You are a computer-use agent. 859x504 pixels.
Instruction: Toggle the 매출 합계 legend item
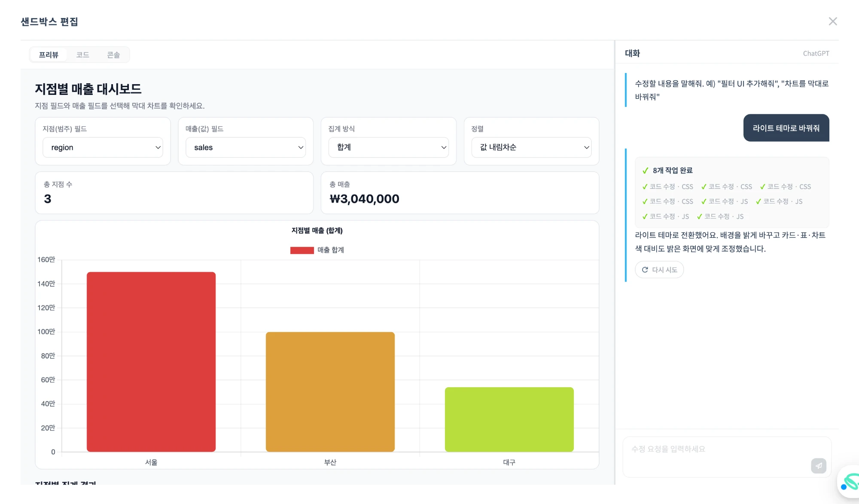point(317,250)
